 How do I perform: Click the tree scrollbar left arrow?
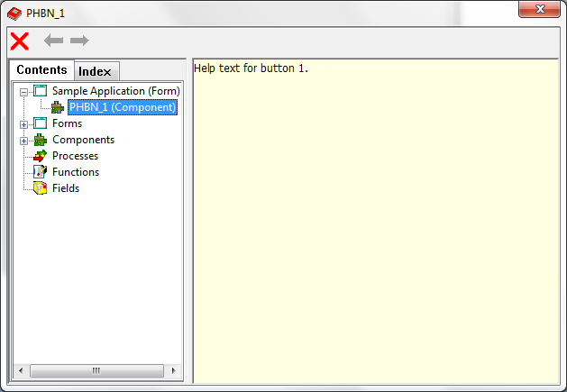pyautogui.click(x=21, y=370)
